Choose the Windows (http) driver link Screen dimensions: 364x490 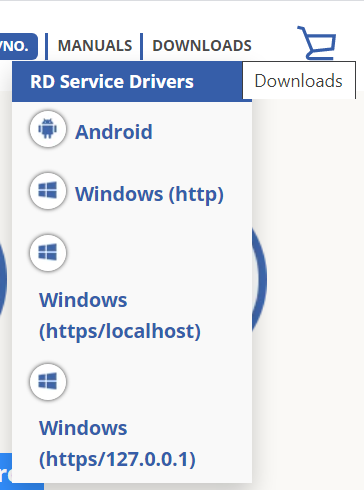pyautogui.click(x=149, y=194)
